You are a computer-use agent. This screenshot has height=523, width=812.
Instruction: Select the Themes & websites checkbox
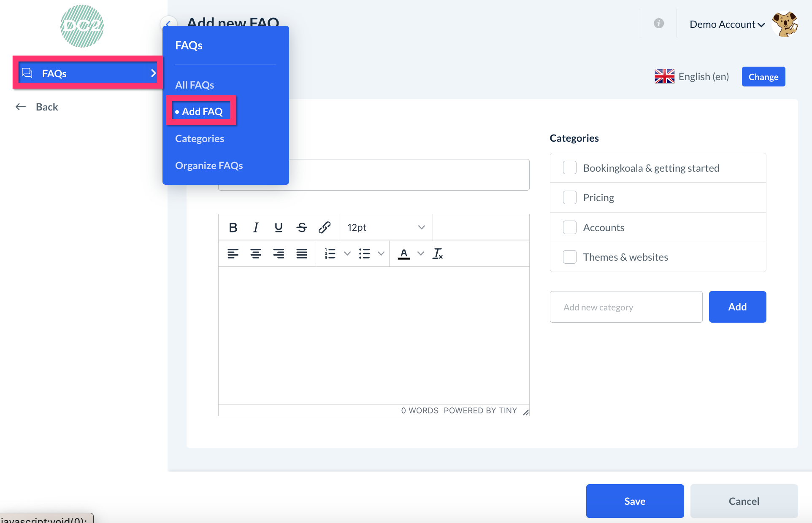click(x=570, y=257)
